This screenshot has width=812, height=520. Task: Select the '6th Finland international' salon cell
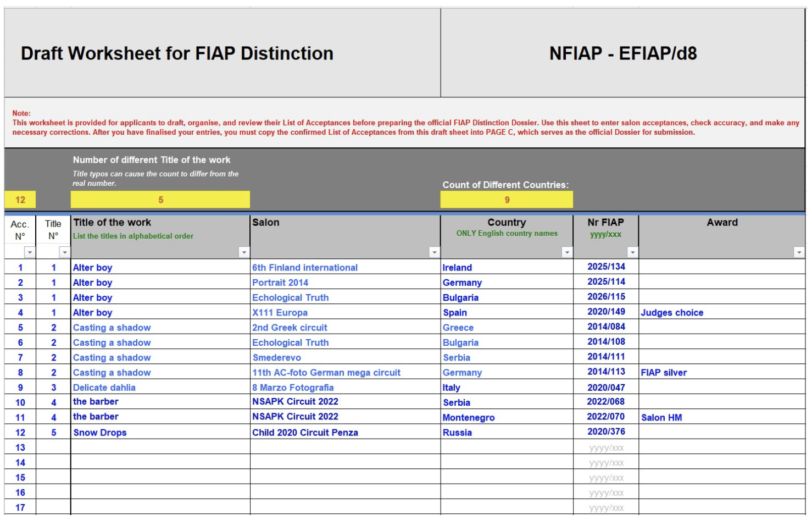(305, 268)
